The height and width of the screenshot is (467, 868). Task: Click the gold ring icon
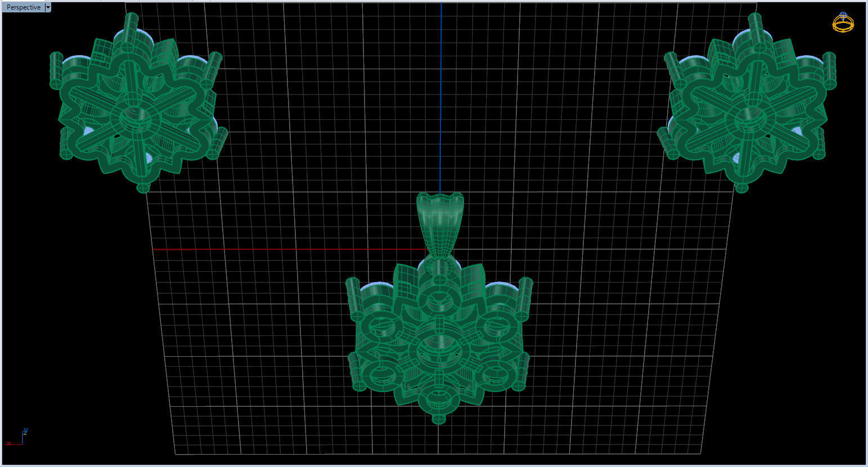click(x=843, y=22)
